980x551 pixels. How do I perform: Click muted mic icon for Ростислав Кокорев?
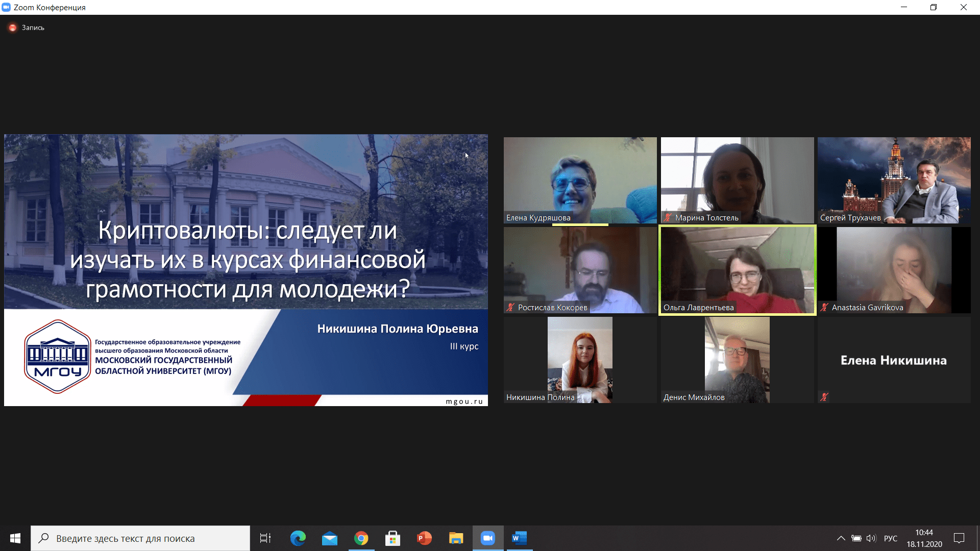(510, 307)
